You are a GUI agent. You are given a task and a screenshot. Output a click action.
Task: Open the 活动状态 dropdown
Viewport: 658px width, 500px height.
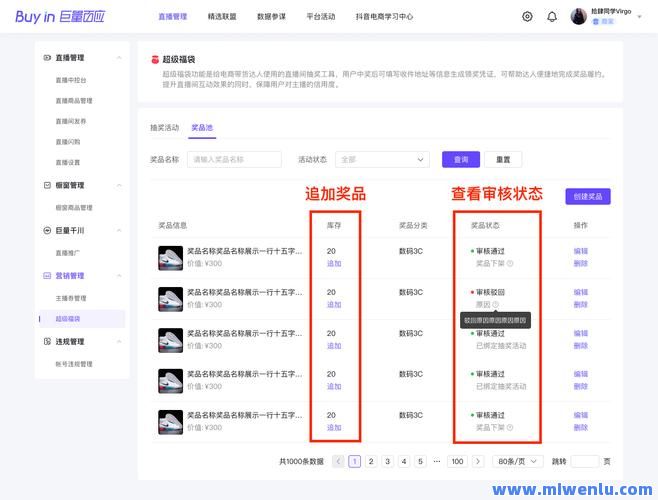383,159
